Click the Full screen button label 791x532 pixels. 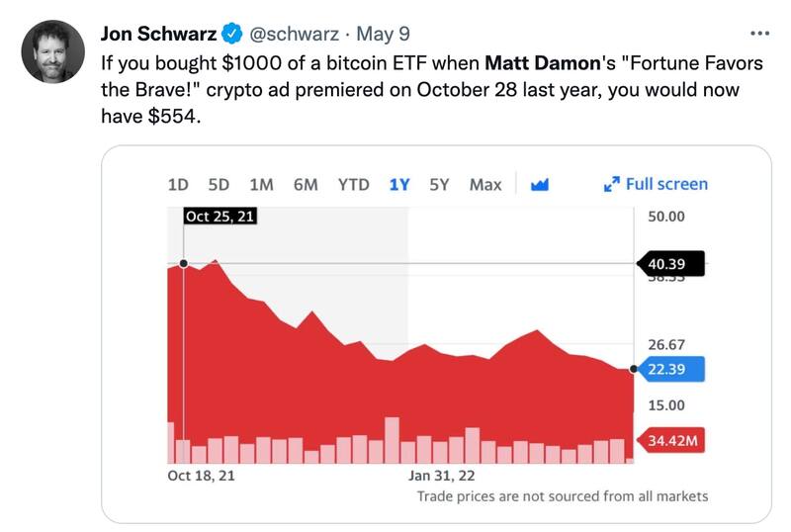[666, 184]
